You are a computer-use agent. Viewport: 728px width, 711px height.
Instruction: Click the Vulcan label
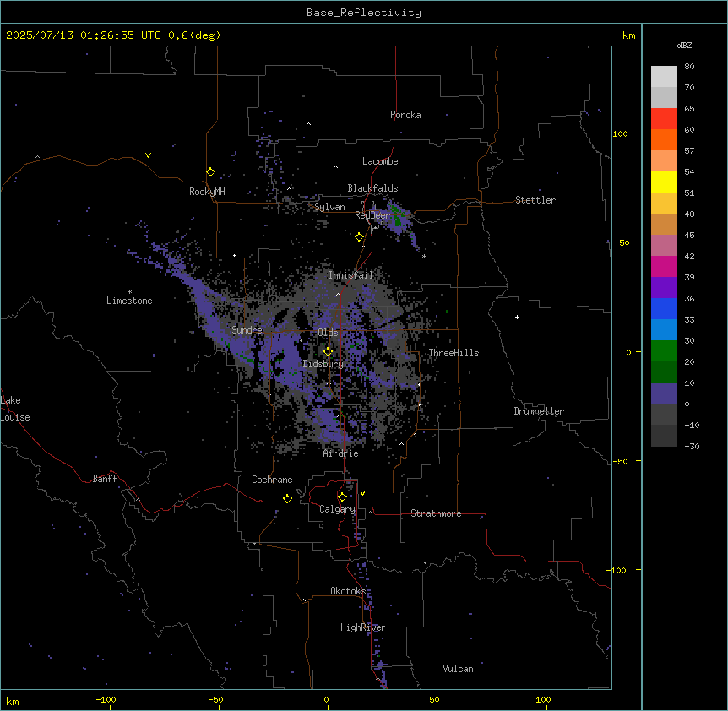click(x=459, y=669)
